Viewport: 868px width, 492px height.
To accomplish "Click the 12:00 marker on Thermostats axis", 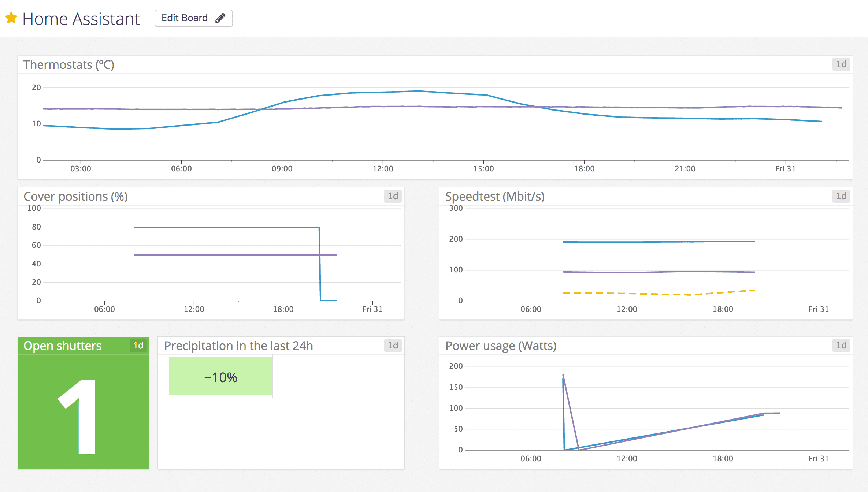I will click(x=383, y=168).
